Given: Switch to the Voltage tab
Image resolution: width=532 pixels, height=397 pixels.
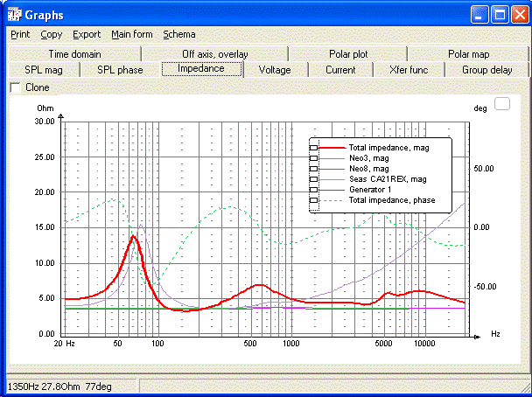Looking at the screenshot, I should (275, 70).
